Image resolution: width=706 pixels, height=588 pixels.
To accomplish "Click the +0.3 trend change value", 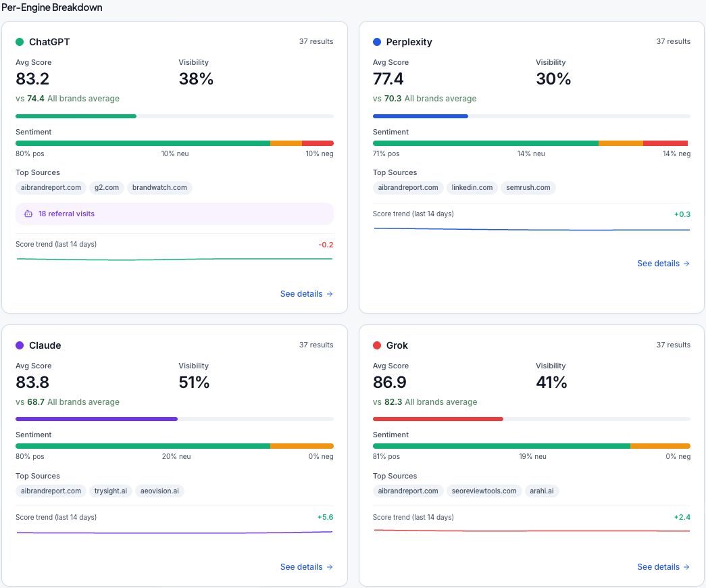I will click(x=682, y=214).
